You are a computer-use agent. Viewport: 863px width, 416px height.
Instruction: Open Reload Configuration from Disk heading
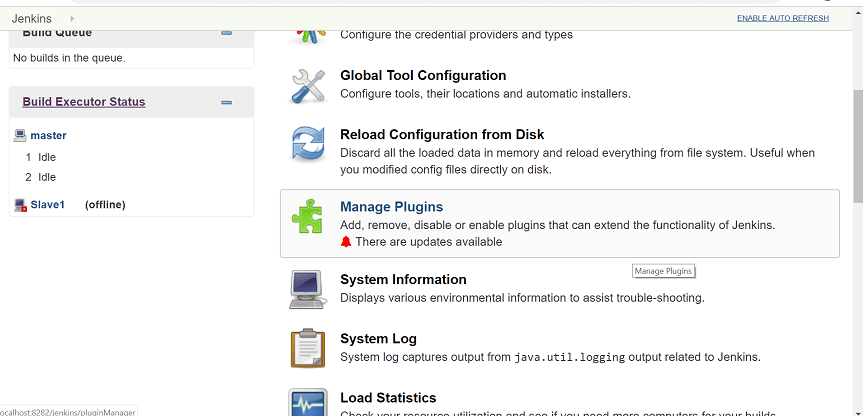tap(442, 134)
